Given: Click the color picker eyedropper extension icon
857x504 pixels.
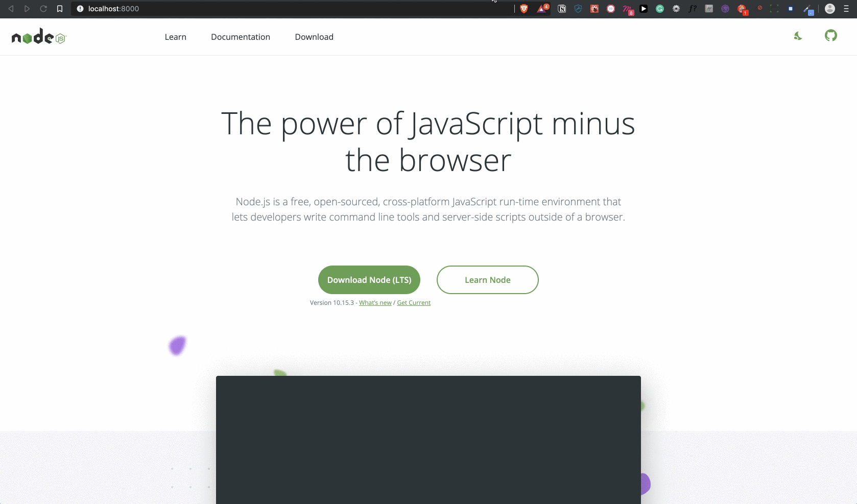Looking at the screenshot, I should pyautogui.click(x=808, y=9).
